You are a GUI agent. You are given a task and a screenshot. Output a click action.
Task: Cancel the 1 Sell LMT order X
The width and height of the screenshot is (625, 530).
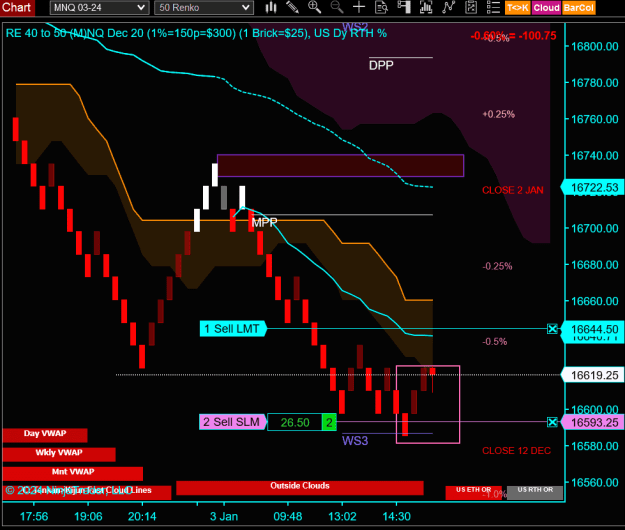(552, 329)
